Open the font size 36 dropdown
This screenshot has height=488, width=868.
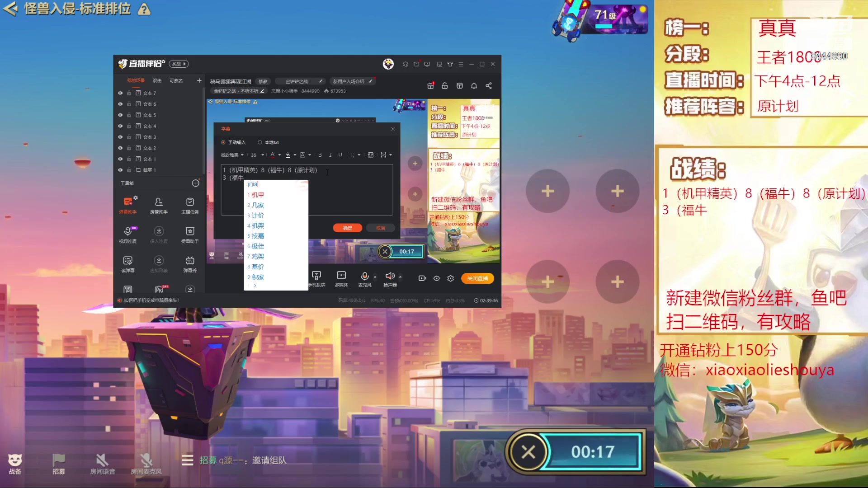pyautogui.click(x=257, y=155)
